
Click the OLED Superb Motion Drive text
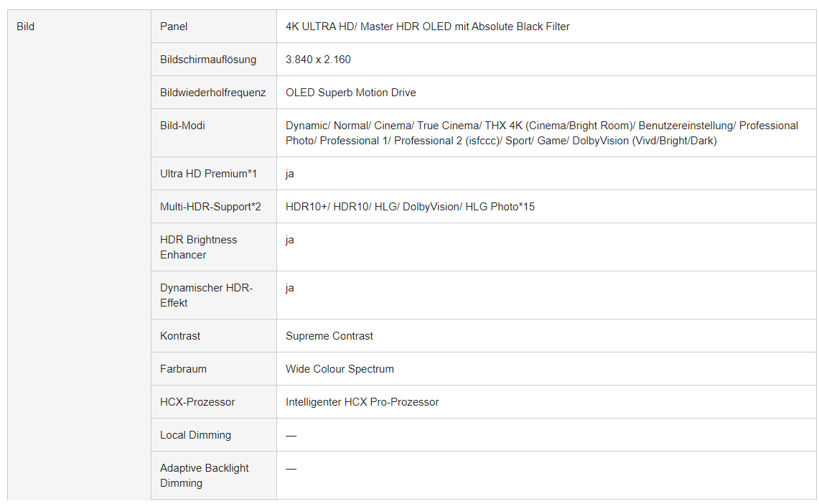pyautogui.click(x=350, y=93)
